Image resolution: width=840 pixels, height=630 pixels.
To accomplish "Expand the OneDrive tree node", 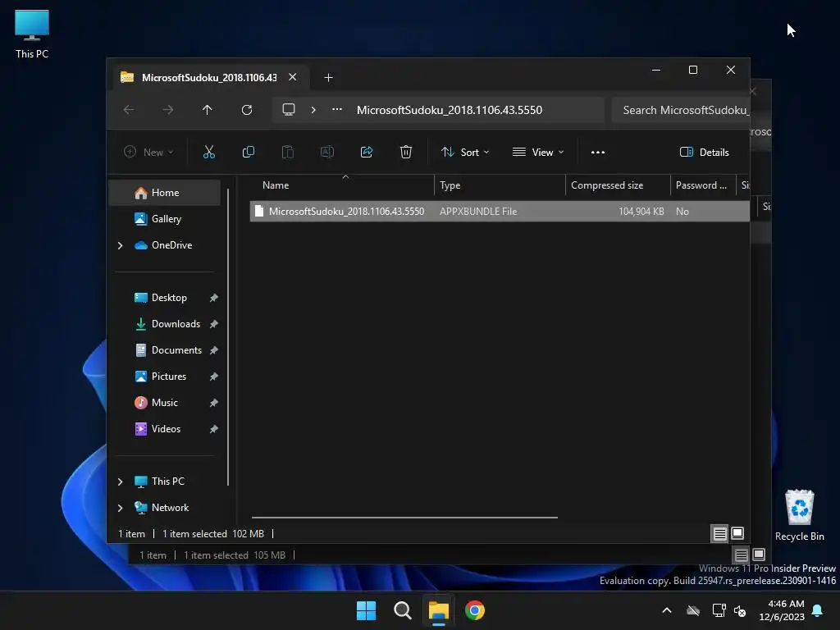I will click(x=120, y=245).
